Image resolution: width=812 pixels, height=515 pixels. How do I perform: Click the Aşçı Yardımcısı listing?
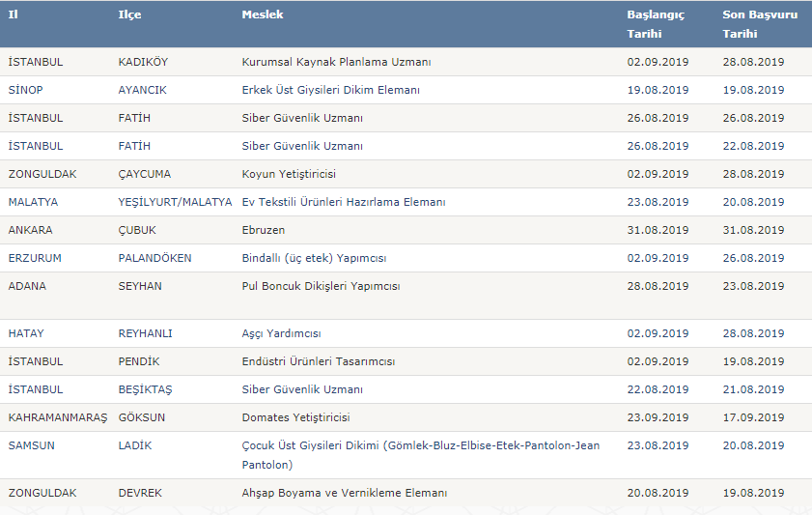click(x=281, y=333)
